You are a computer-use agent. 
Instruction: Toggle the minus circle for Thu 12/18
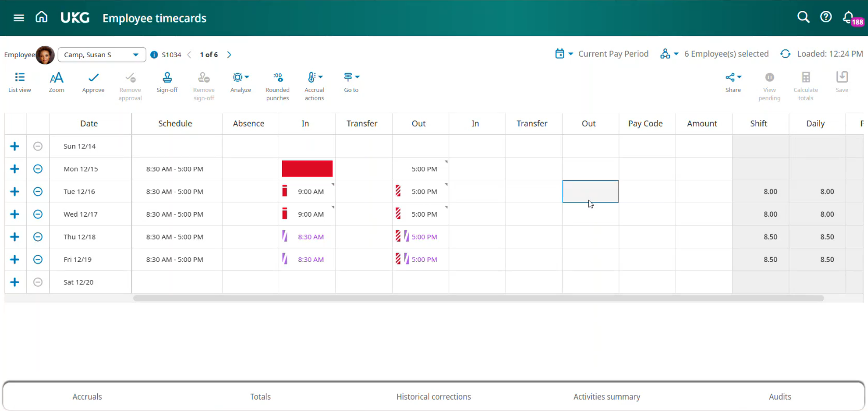click(x=38, y=237)
